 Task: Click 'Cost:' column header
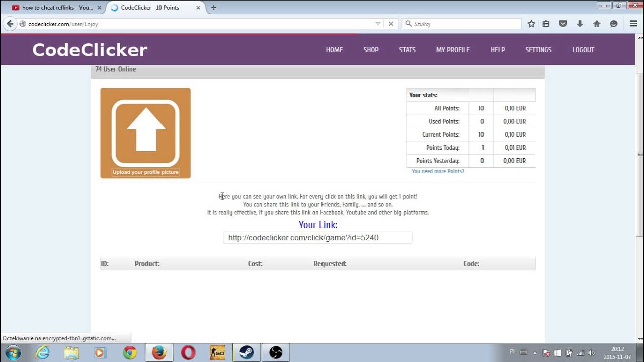point(255,264)
